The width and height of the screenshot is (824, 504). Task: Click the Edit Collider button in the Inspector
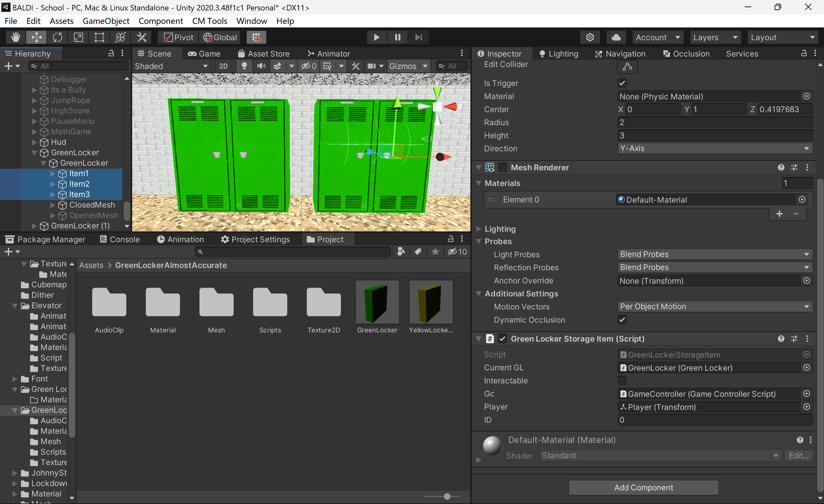click(627, 66)
